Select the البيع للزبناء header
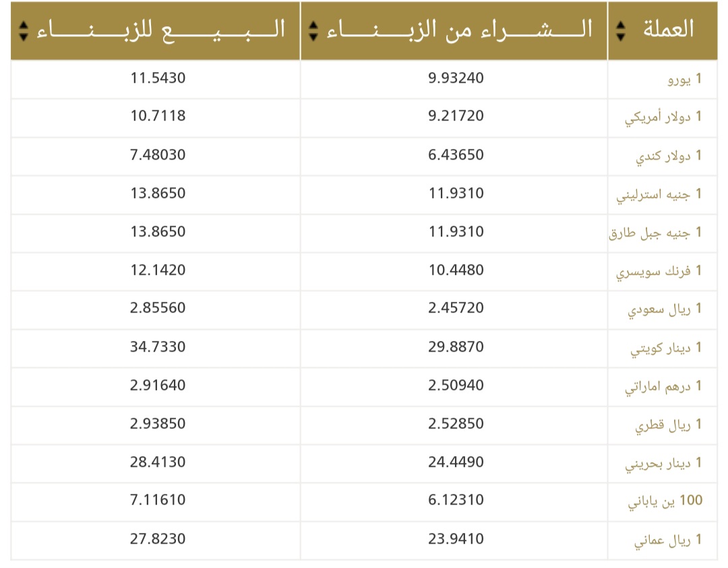The image size is (728, 568). click(156, 31)
